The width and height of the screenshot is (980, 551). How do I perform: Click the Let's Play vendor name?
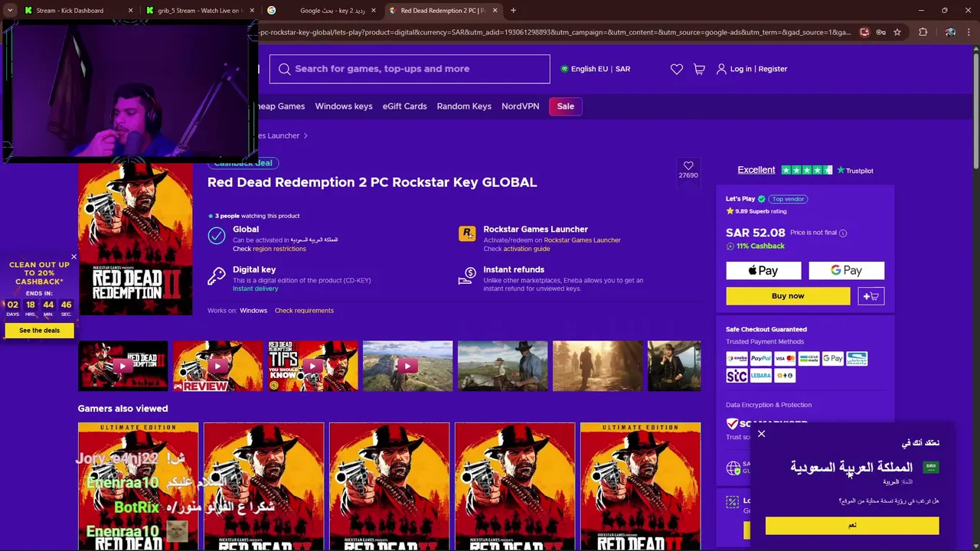coord(740,199)
